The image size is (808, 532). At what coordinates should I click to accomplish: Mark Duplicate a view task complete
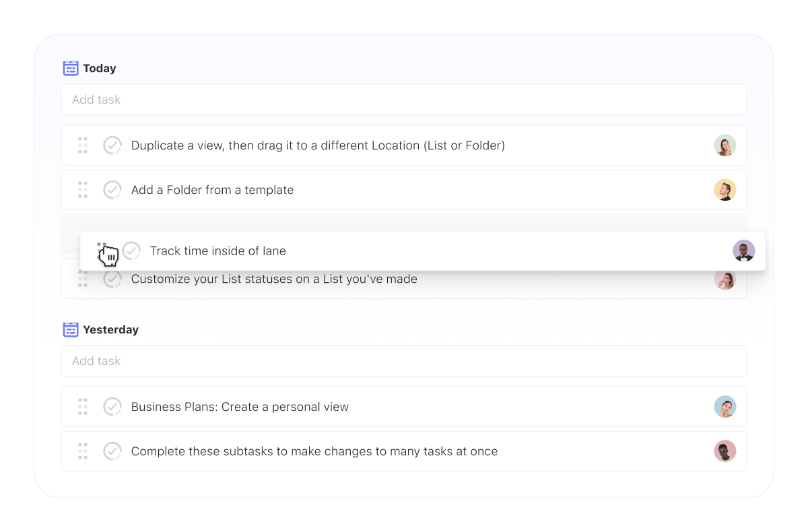[x=112, y=145]
